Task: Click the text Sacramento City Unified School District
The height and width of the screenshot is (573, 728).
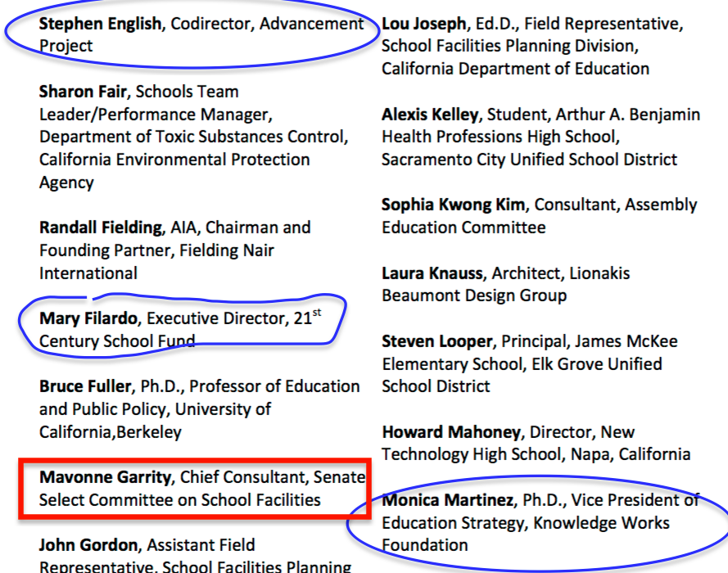Action: (x=529, y=160)
